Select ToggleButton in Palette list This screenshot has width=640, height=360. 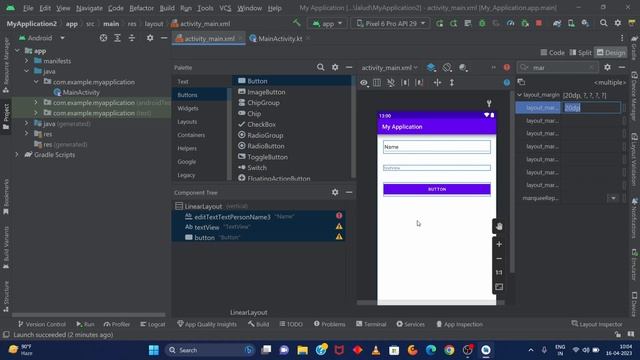(x=267, y=157)
